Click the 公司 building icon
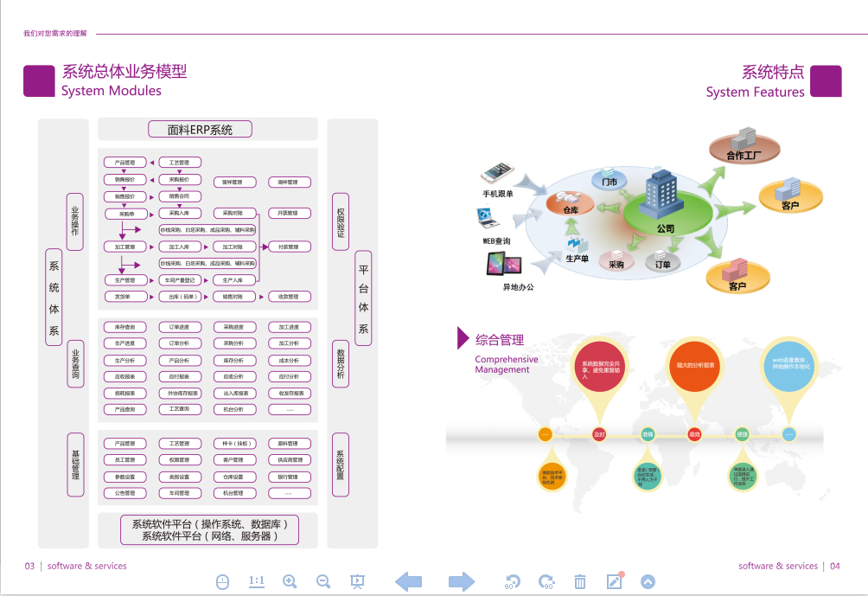Image resolution: width=868 pixels, height=596 pixels. click(665, 195)
